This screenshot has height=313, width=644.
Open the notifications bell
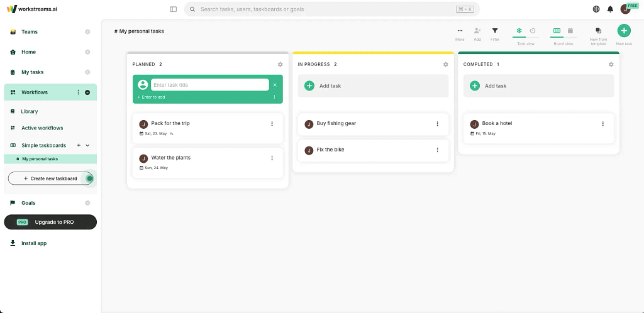[x=610, y=9]
